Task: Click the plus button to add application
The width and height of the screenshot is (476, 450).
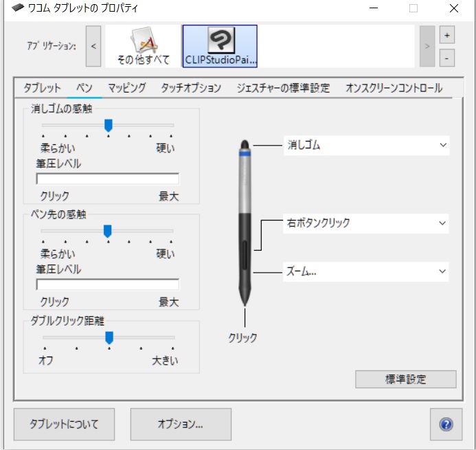Action: pyautogui.click(x=446, y=35)
